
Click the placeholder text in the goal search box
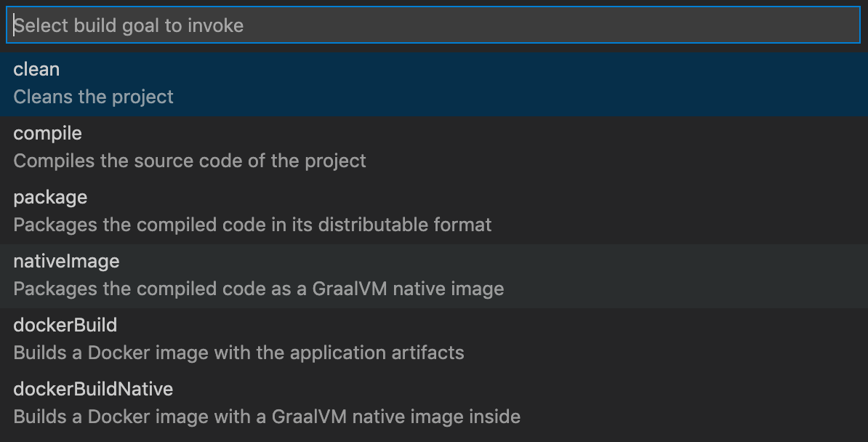129,25
